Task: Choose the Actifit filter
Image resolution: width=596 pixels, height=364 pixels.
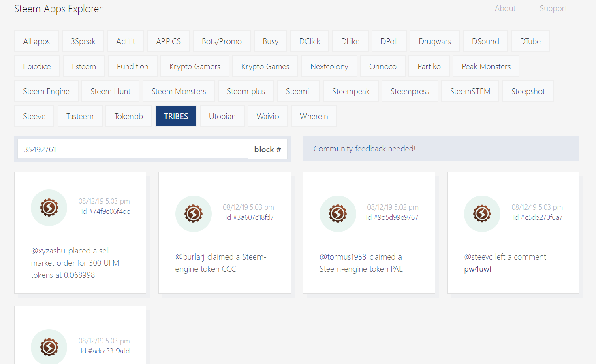Action: click(x=126, y=41)
